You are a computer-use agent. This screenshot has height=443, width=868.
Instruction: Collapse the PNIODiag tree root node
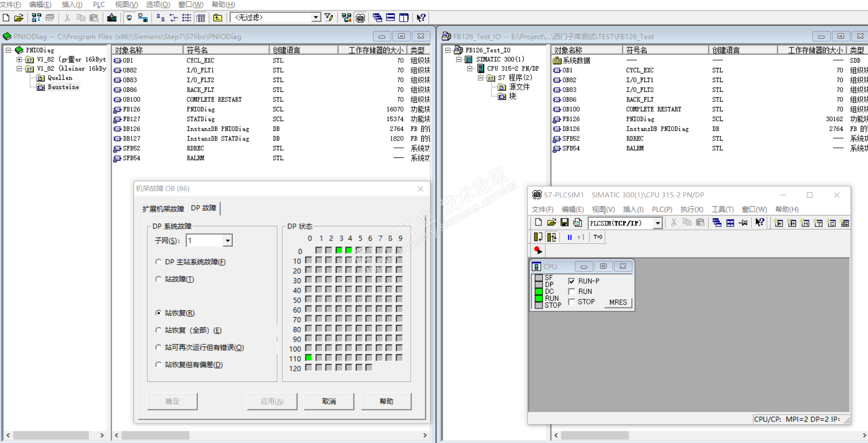pos(8,50)
